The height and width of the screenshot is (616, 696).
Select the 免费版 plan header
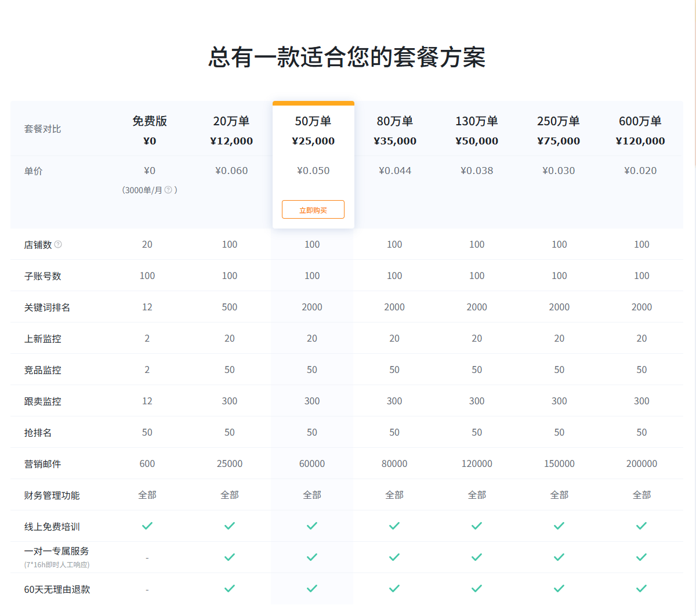(150, 121)
